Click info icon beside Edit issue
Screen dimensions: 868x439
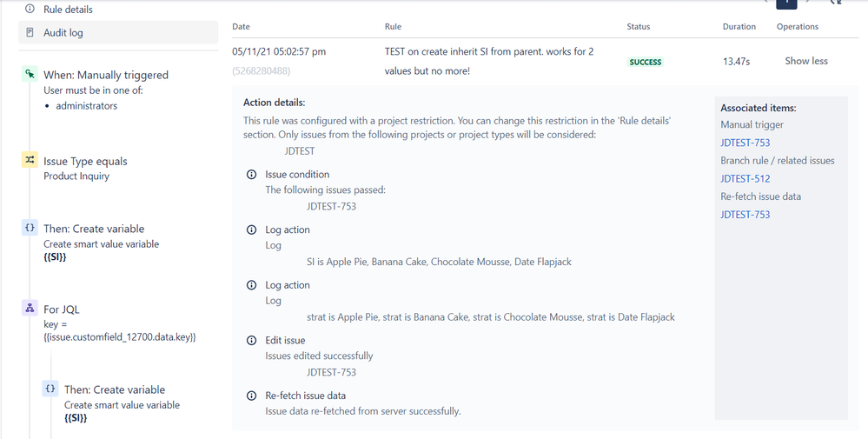[x=252, y=340]
